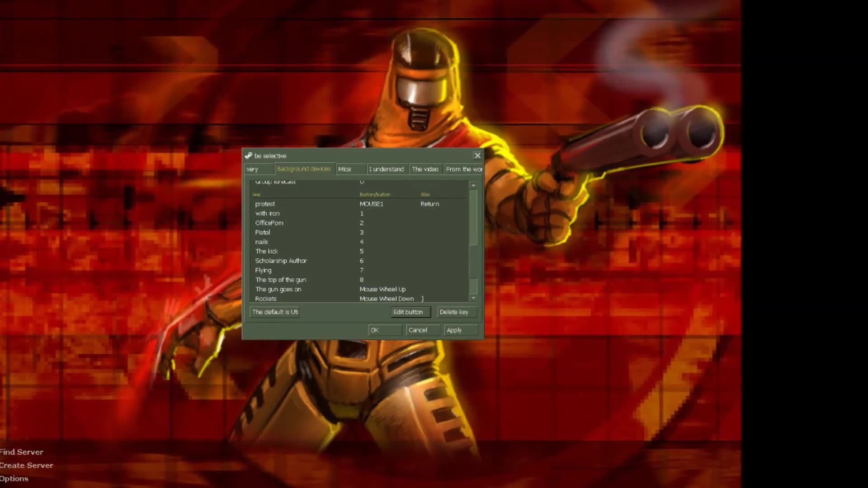Select 'The kick' binding row

tap(360, 251)
